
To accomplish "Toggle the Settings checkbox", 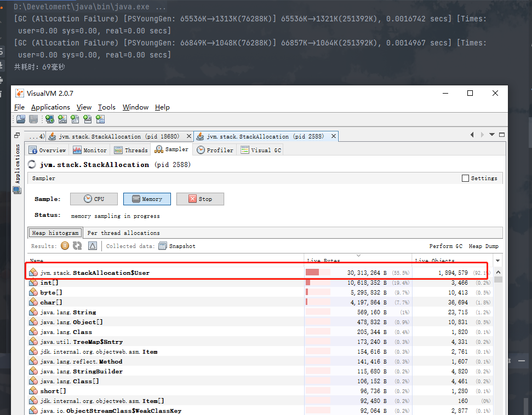I will pos(466,178).
